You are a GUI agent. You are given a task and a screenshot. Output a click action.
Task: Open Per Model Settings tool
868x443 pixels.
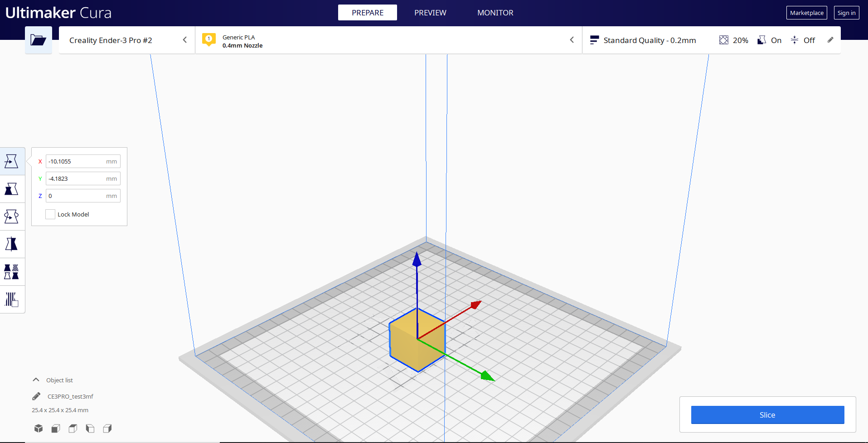coord(11,272)
